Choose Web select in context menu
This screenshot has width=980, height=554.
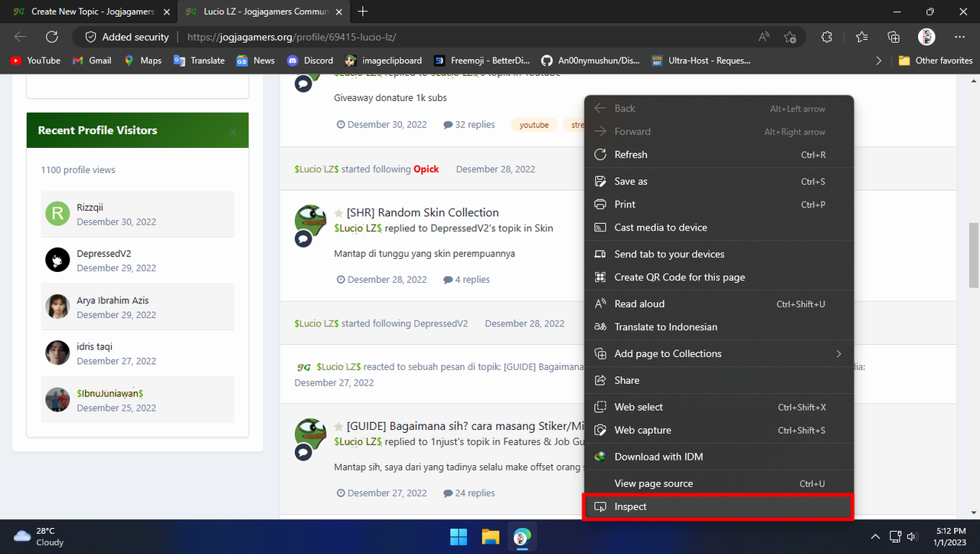(x=718, y=407)
